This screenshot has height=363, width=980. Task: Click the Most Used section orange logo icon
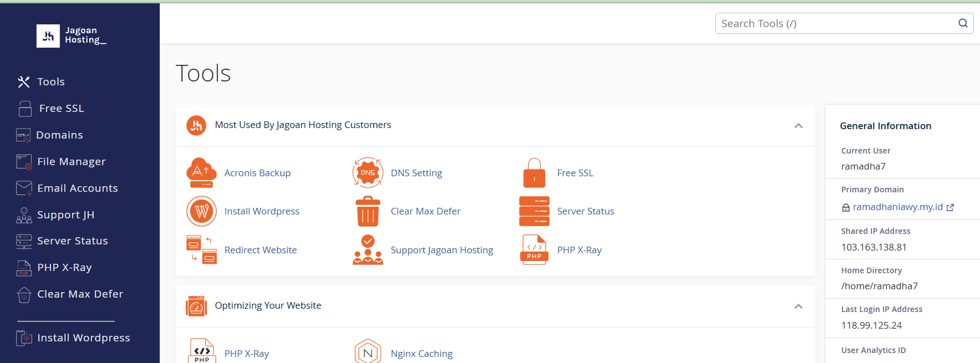click(x=196, y=126)
